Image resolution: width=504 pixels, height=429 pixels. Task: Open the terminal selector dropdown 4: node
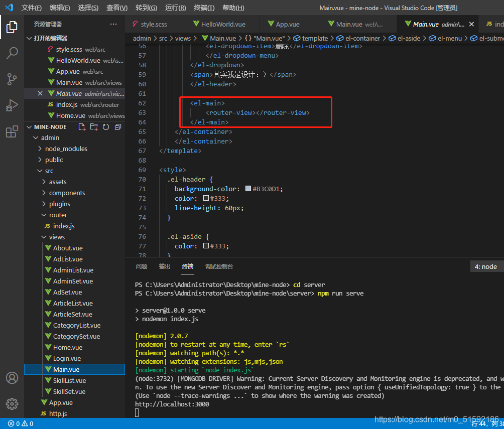pos(486,266)
